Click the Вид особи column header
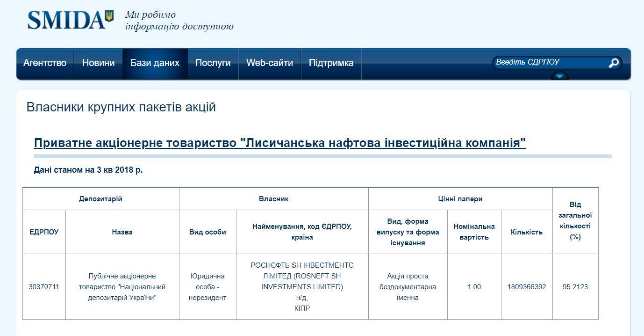Image resolution: width=644 pixels, height=336 pixels. tap(208, 232)
